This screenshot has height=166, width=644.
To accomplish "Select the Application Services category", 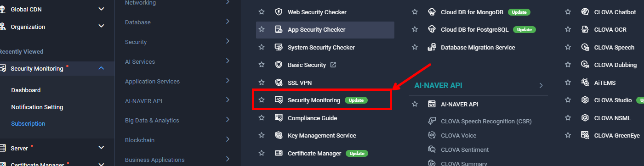I will pos(152,82).
